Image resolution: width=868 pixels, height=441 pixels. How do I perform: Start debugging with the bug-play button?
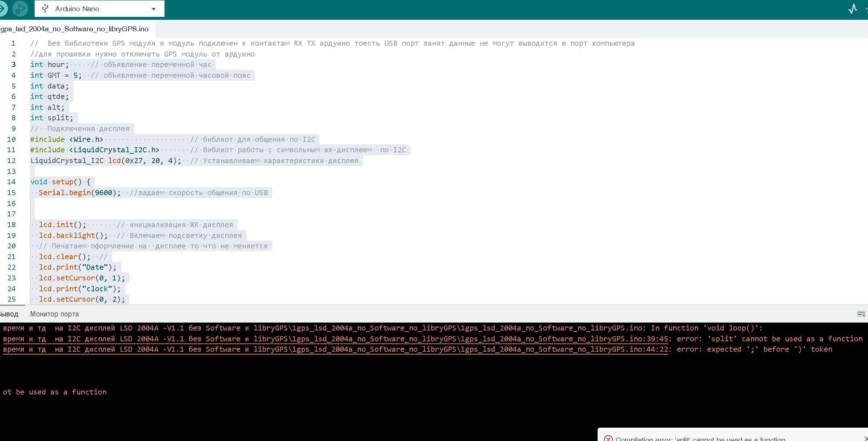click(x=20, y=9)
